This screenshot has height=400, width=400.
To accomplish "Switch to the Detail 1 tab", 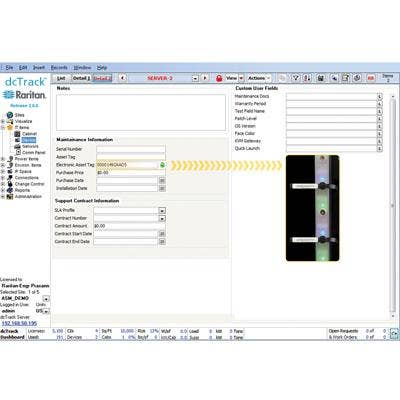I will 81,78.
